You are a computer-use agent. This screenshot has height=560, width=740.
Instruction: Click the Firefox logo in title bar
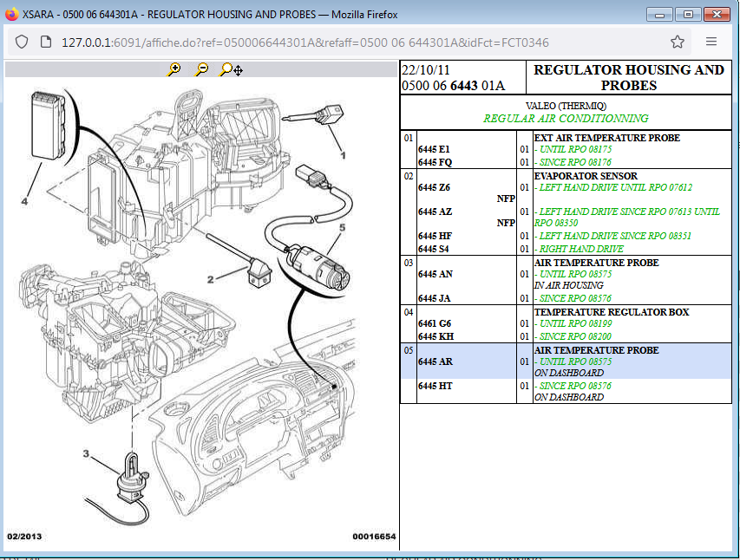[x=11, y=14]
